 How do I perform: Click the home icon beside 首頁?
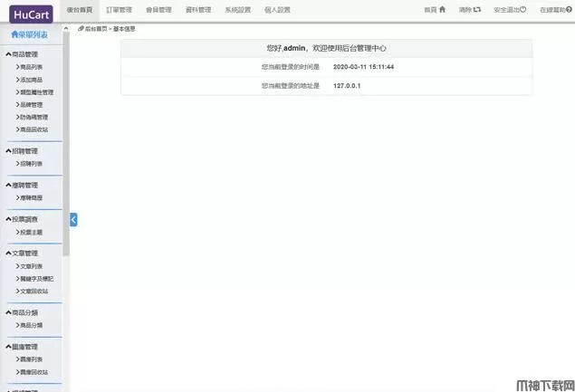click(x=442, y=10)
